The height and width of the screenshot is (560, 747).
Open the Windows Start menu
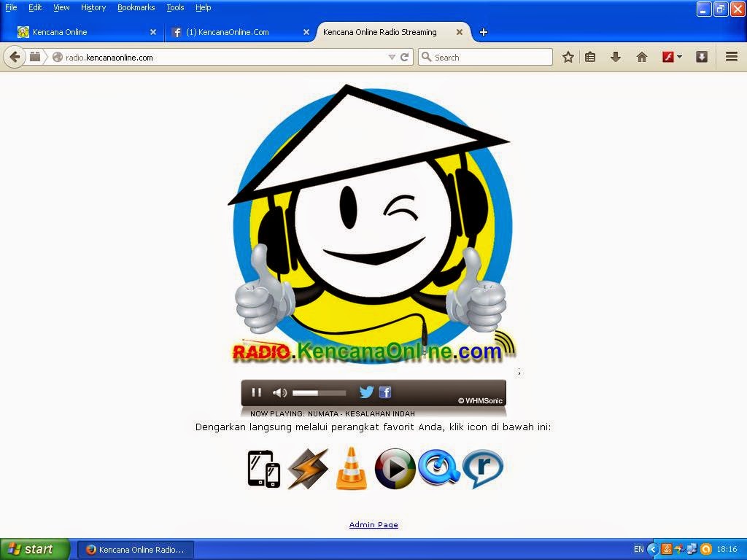(x=35, y=550)
